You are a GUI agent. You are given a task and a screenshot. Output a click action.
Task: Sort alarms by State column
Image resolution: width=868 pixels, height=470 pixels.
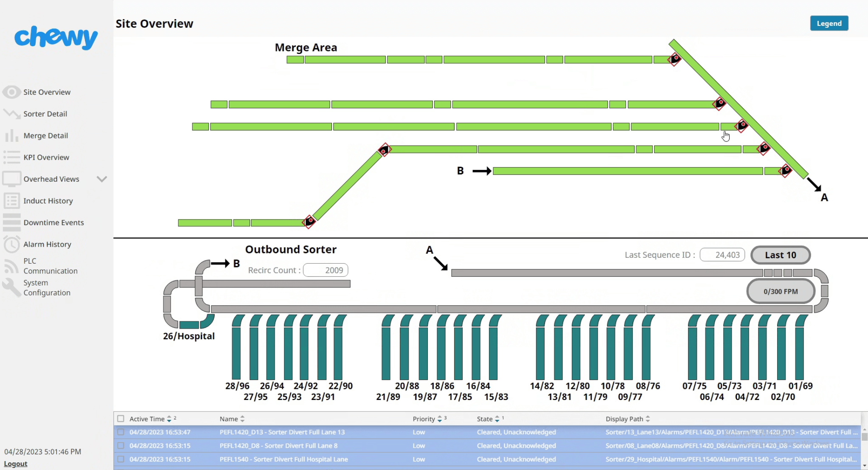coord(488,419)
